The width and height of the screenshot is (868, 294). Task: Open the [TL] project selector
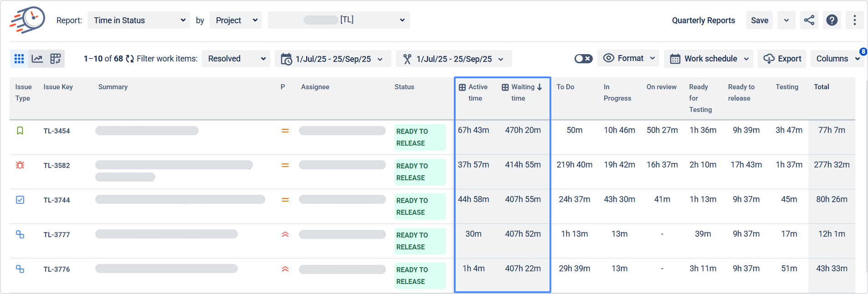339,20
